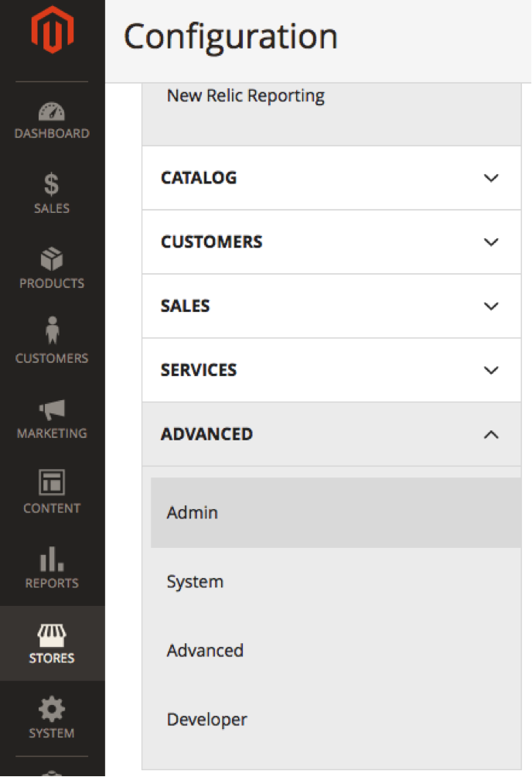Collapse the ADVANCED configuration section

coord(331,434)
